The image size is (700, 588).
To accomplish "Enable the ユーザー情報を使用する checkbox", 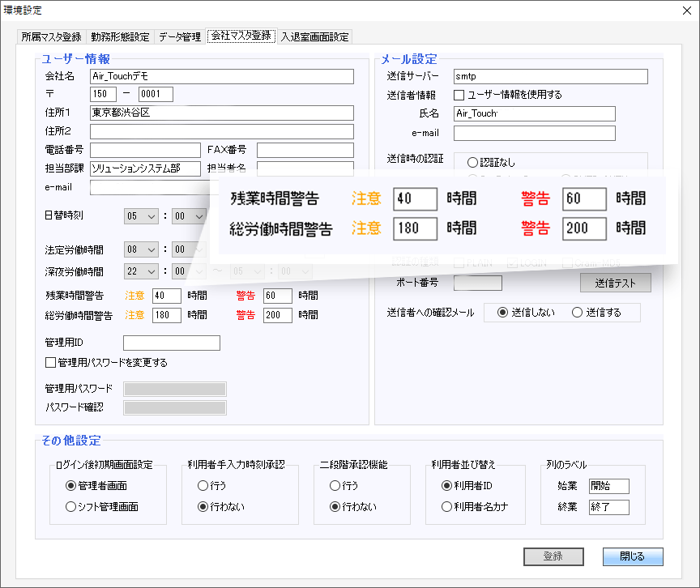I will coord(458,95).
